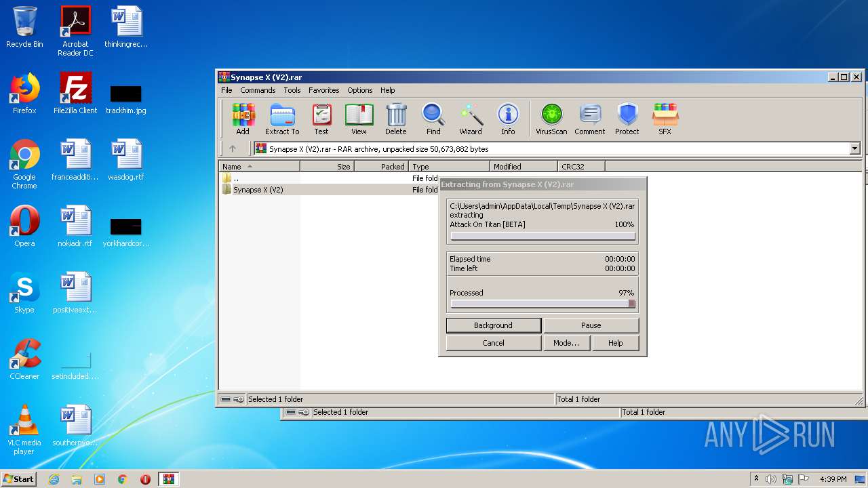Open the franceadditi document on the desktop
868x488 pixels.
[75, 160]
